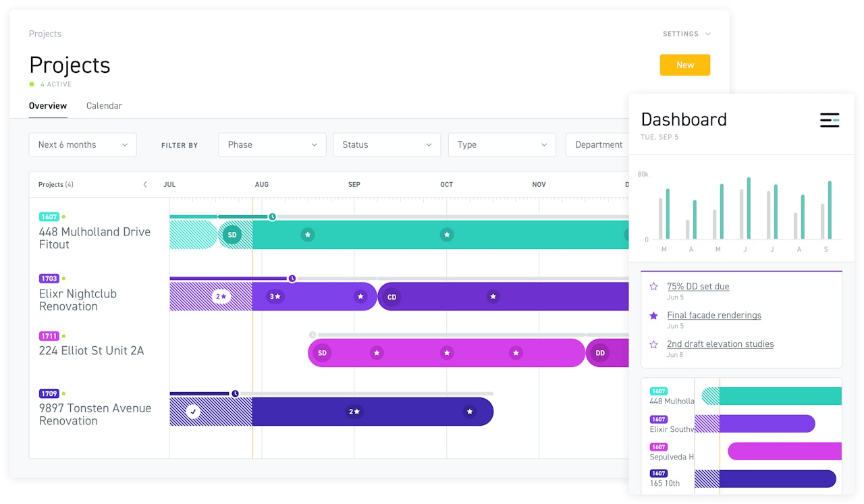Expand the Phase filter dropdown
Screen dimensions: 864x504
272,145
